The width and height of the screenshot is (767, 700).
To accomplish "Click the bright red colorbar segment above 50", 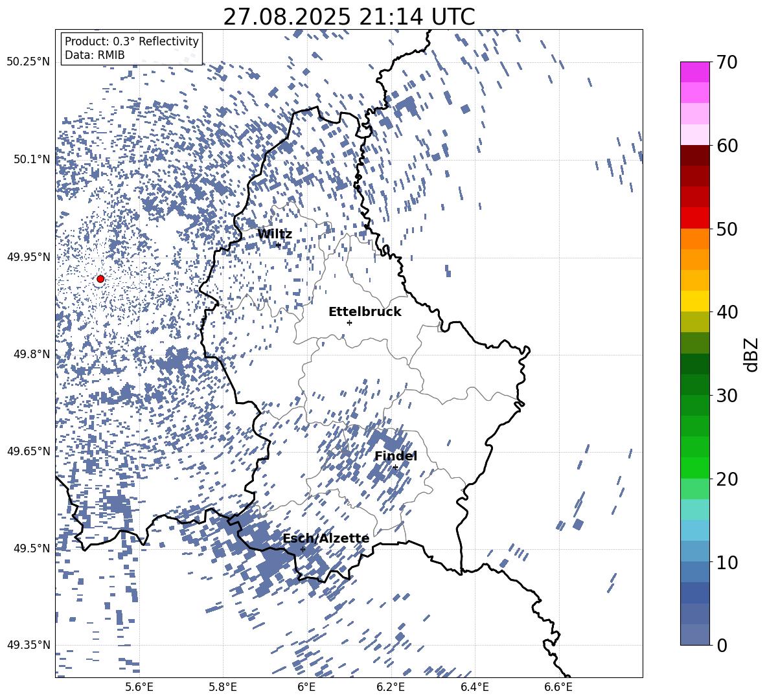I will (x=695, y=218).
